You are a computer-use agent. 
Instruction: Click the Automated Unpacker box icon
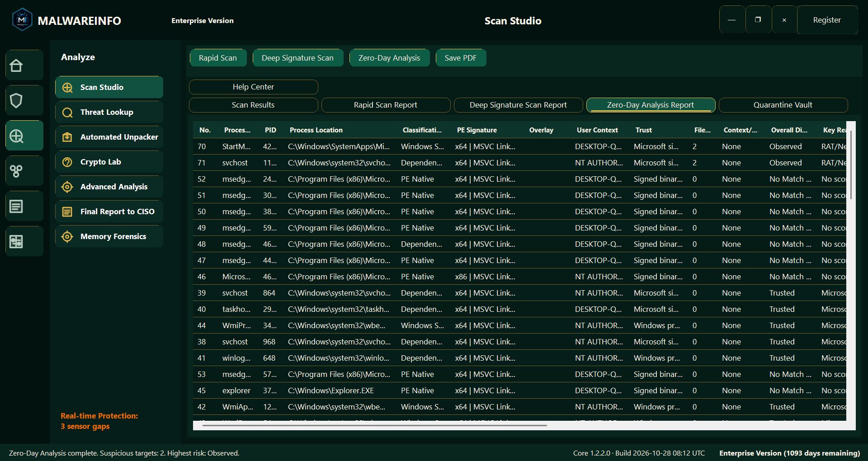point(67,137)
